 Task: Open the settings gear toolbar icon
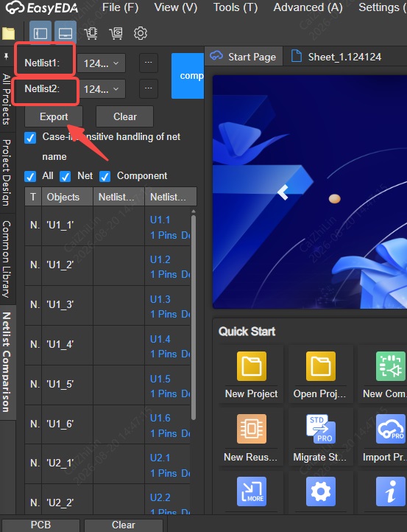pos(141,33)
